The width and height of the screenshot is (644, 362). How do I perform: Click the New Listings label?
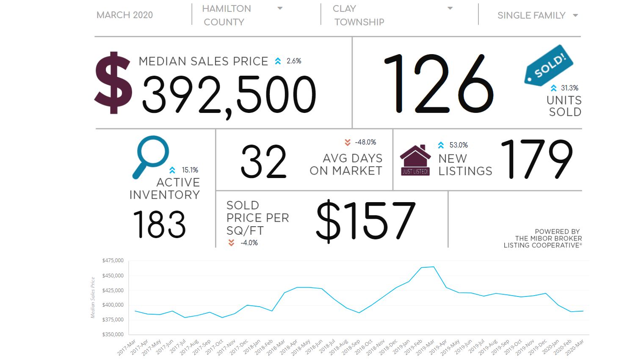(465, 165)
